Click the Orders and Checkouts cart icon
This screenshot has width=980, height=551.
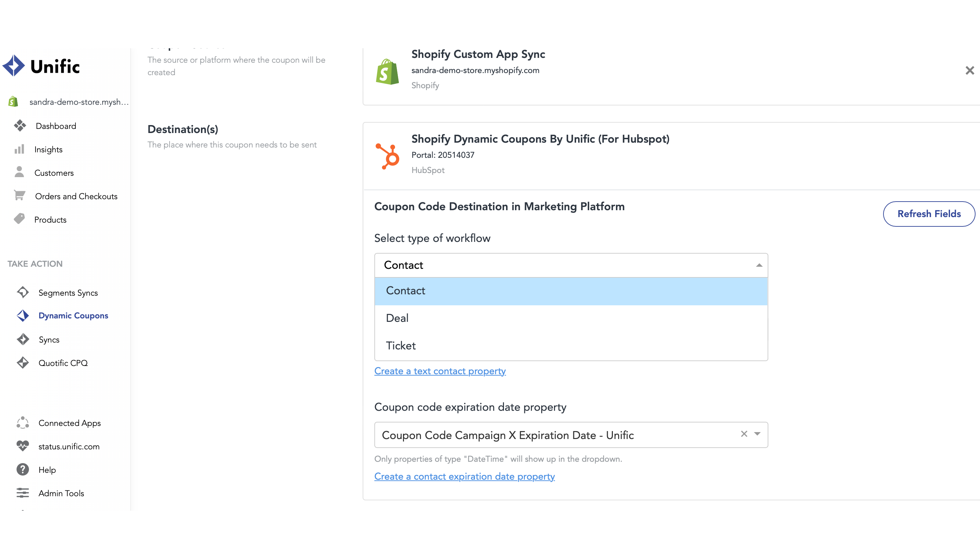tap(19, 195)
